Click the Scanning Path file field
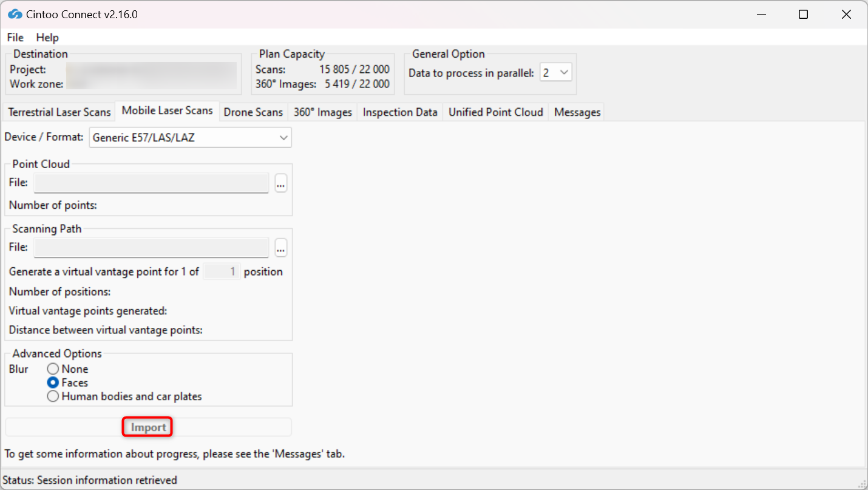 [151, 248]
